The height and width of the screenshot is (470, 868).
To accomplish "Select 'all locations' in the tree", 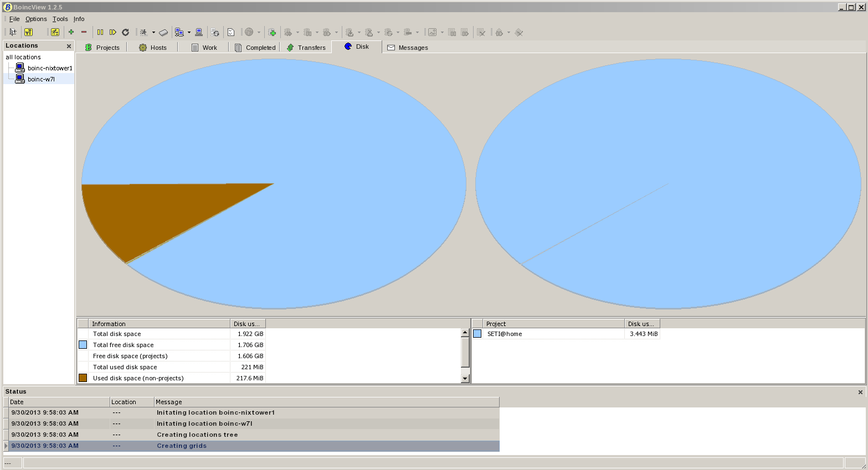I will pyautogui.click(x=23, y=57).
